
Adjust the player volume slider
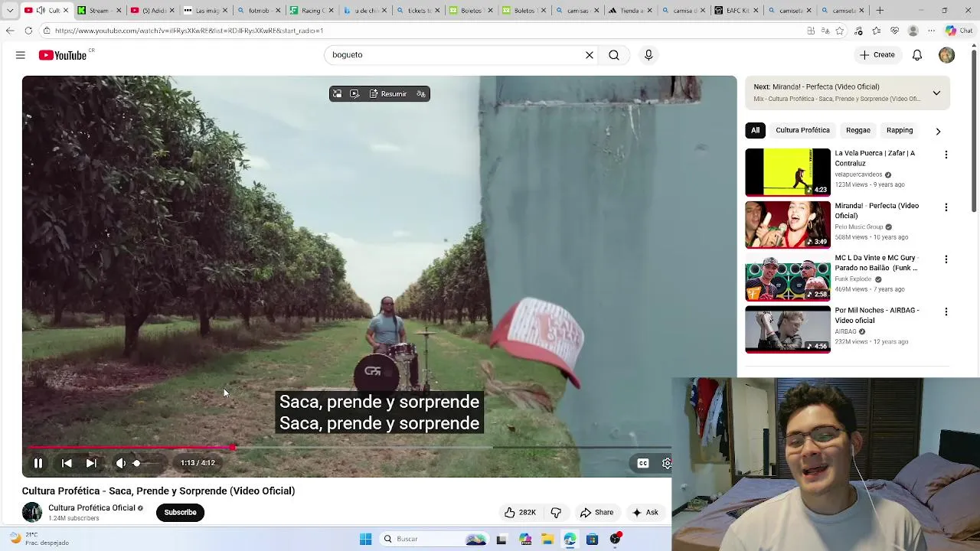[147, 463]
